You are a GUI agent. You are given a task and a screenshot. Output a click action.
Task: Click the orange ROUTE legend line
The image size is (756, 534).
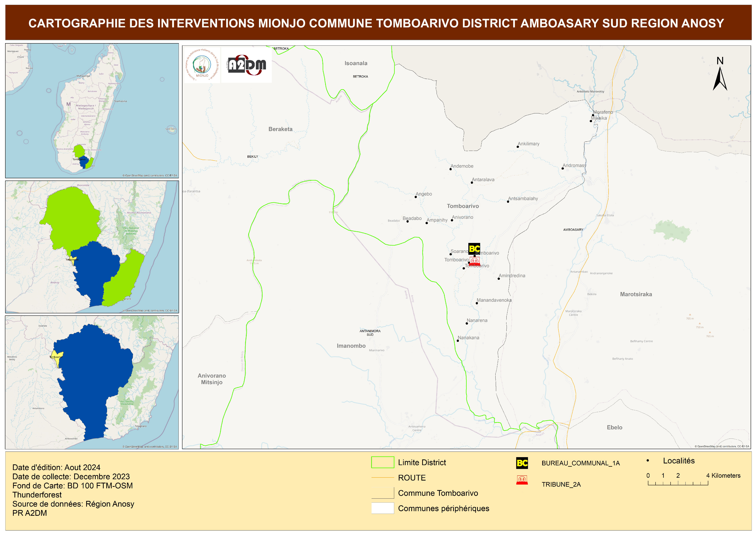click(383, 477)
